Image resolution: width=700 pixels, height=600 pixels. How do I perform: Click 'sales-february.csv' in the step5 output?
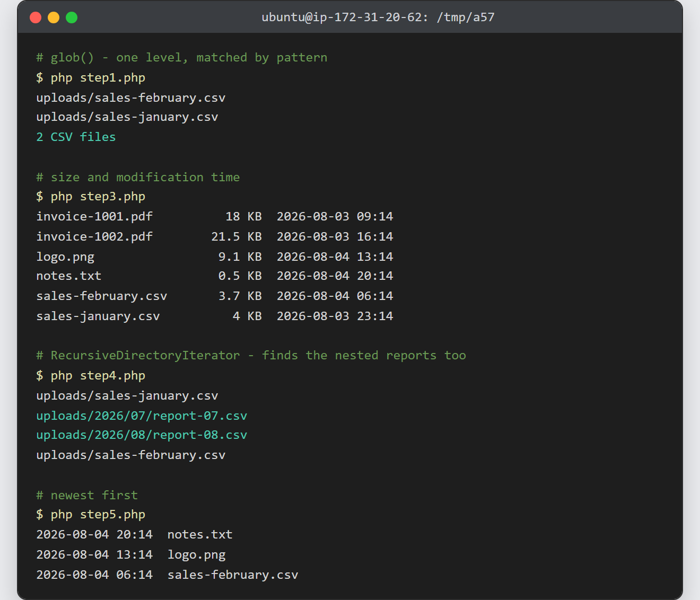coord(233,575)
